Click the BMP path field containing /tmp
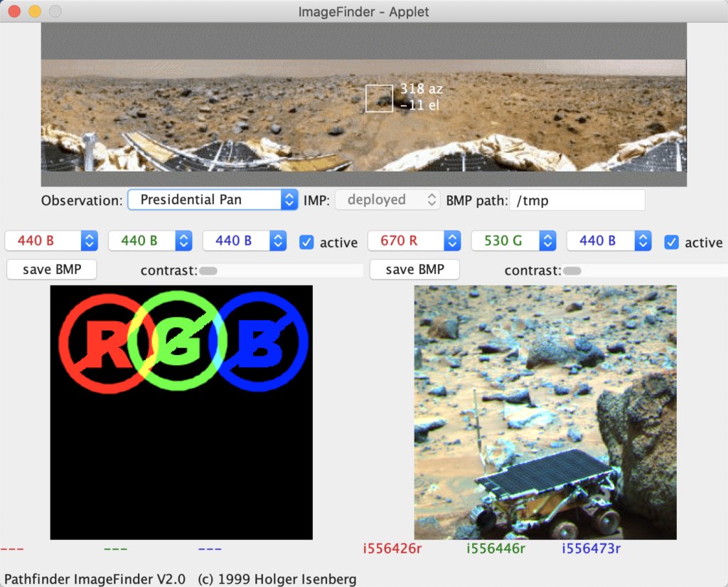The image size is (728, 587). (x=577, y=201)
